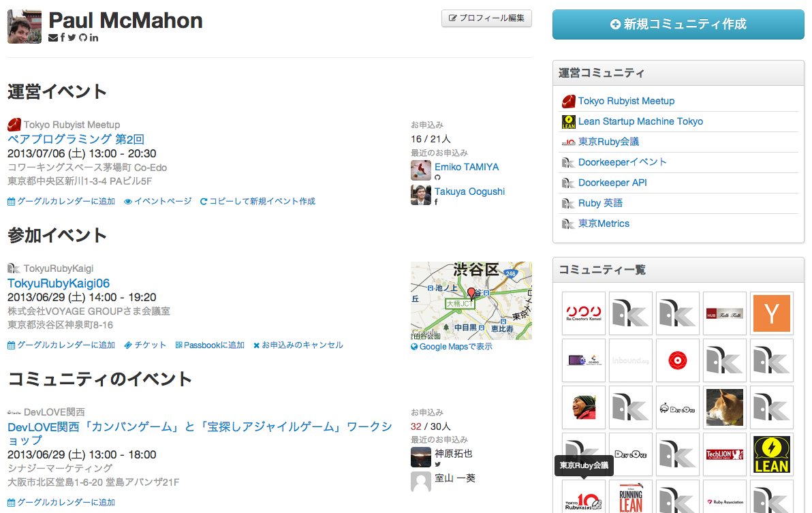This screenshot has width=812, height=513.
Task: Open the man in red jacket community icon
Action: (x=584, y=407)
